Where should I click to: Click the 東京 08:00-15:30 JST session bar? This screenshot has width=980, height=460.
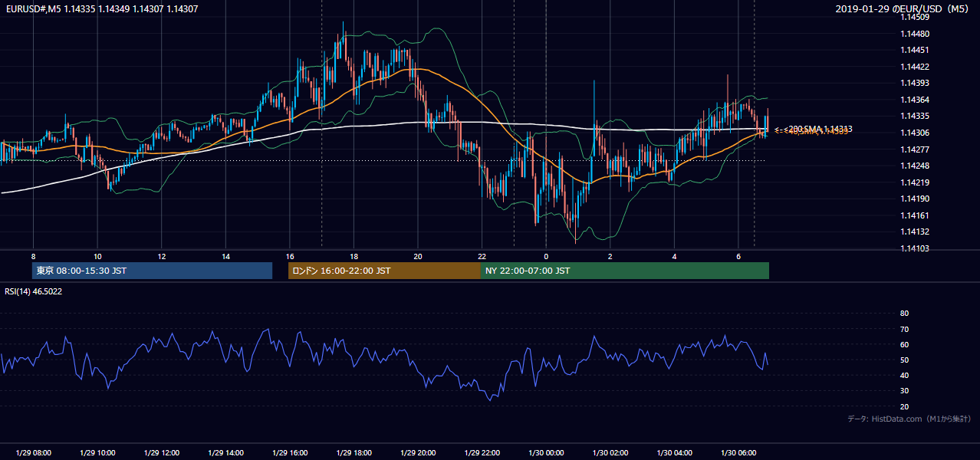tap(152, 271)
